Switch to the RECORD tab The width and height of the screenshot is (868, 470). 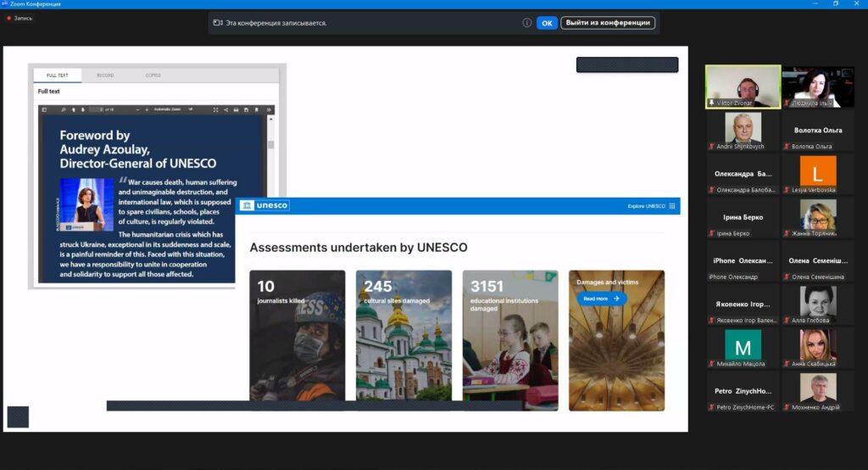(105, 76)
